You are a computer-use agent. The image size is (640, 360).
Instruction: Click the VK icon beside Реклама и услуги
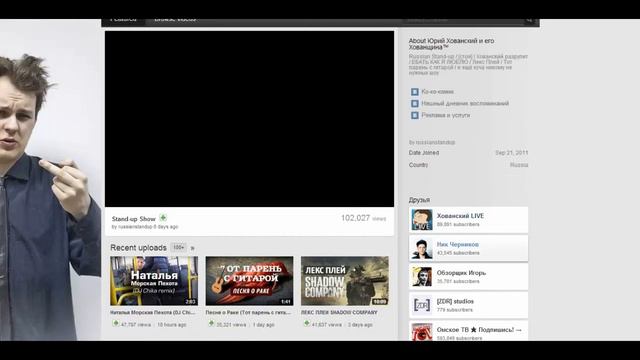(x=415, y=116)
